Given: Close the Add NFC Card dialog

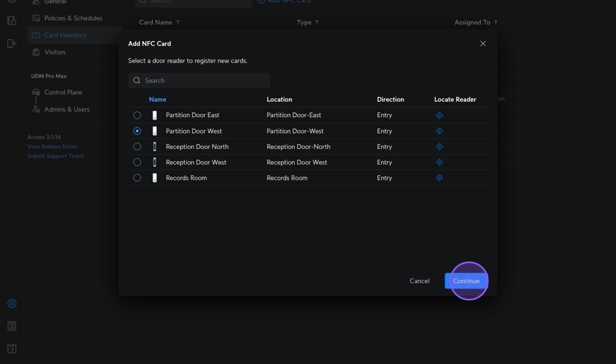Looking at the screenshot, I should click(483, 43).
